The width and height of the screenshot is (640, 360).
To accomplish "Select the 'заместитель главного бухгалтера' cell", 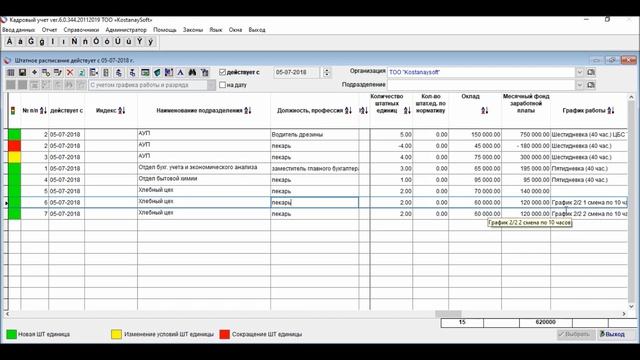I will tap(315, 168).
